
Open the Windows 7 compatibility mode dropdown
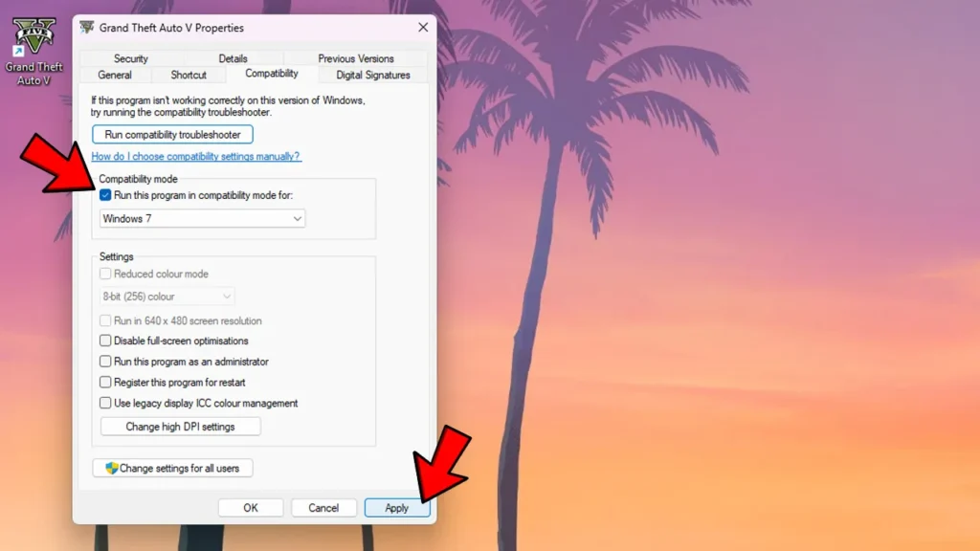pyautogui.click(x=201, y=218)
